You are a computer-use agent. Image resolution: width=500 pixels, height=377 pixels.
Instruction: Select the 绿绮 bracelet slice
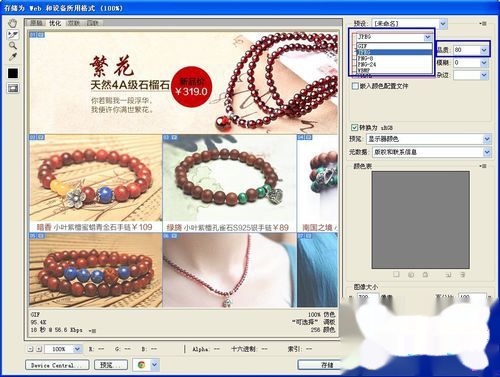(229, 183)
